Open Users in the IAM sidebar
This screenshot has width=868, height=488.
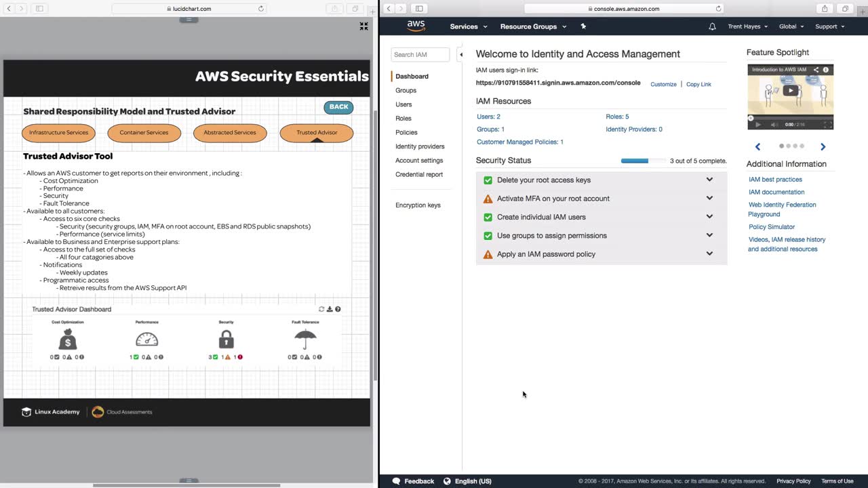pyautogui.click(x=403, y=104)
